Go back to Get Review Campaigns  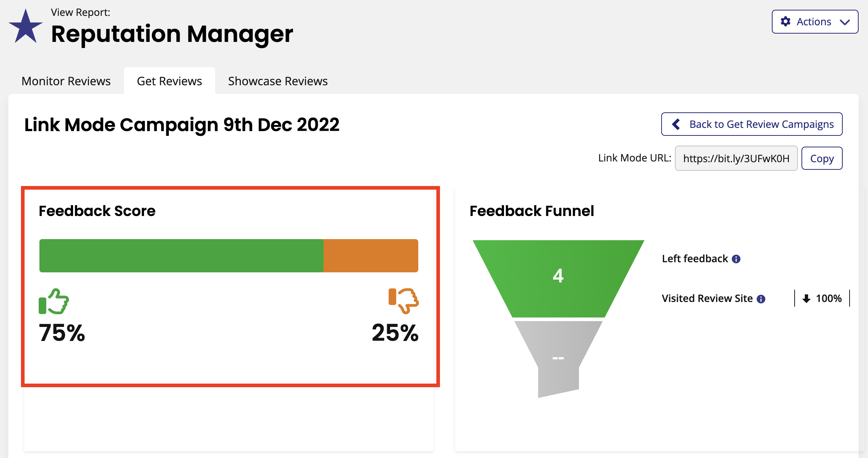tap(752, 124)
